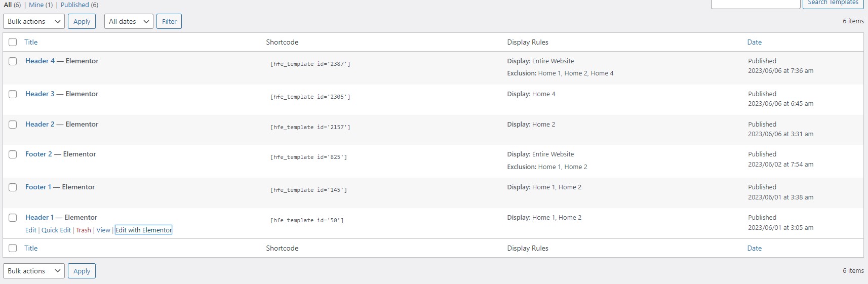Viewport: 868px width, 284px height.
Task: Expand the All dates filter dropdown
Action: [129, 22]
